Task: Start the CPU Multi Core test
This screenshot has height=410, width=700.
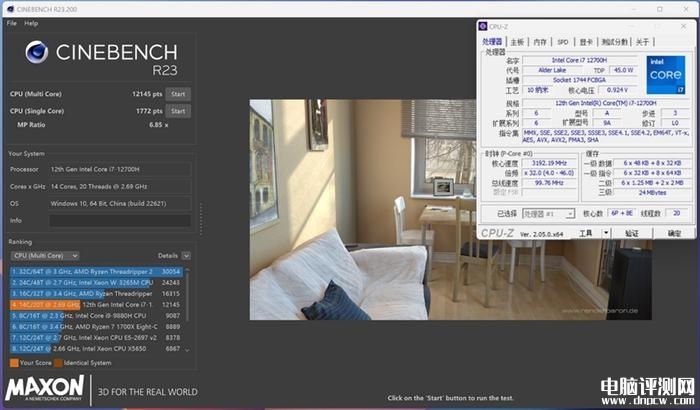Action: [x=178, y=94]
